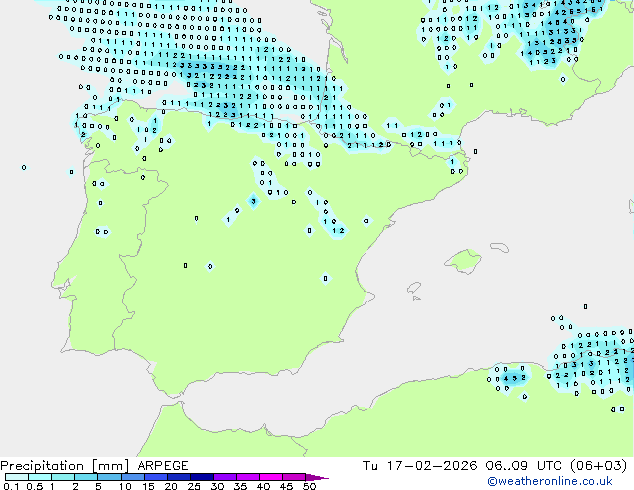Click the "(06+03)" forecast run text

(599, 466)
